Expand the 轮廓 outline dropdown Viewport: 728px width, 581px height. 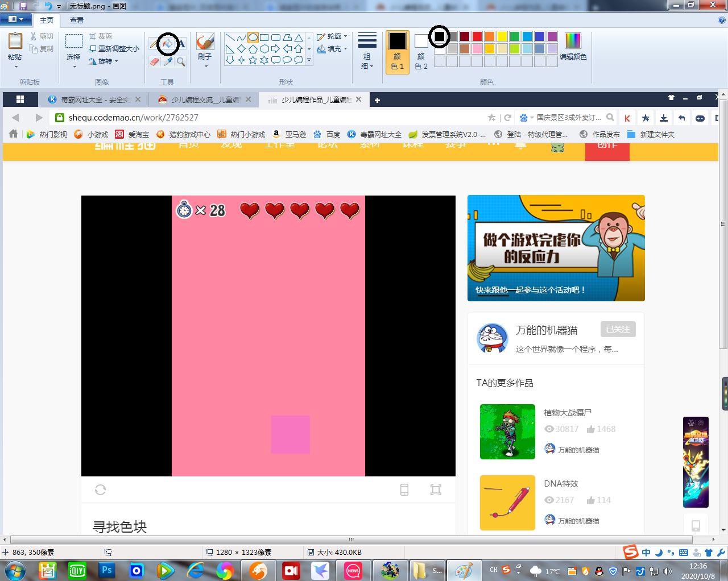332,36
